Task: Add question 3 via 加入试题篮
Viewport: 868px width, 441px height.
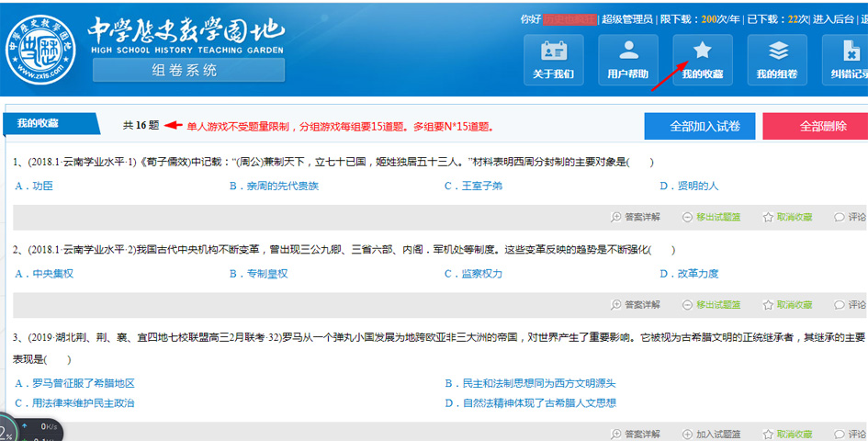Action: 712,434
